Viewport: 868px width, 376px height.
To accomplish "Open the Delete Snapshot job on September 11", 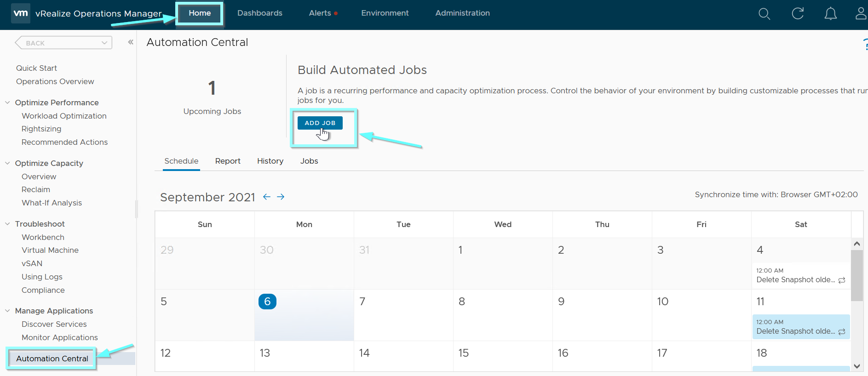I will point(801,327).
